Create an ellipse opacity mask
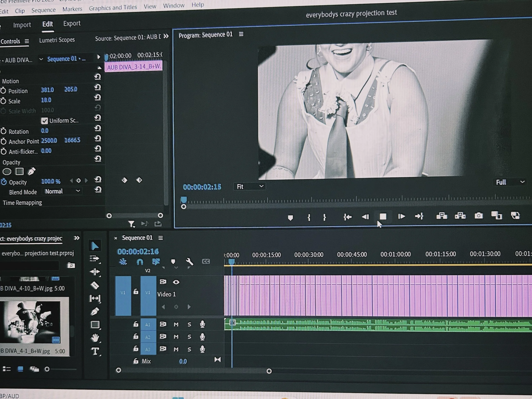 (7, 172)
